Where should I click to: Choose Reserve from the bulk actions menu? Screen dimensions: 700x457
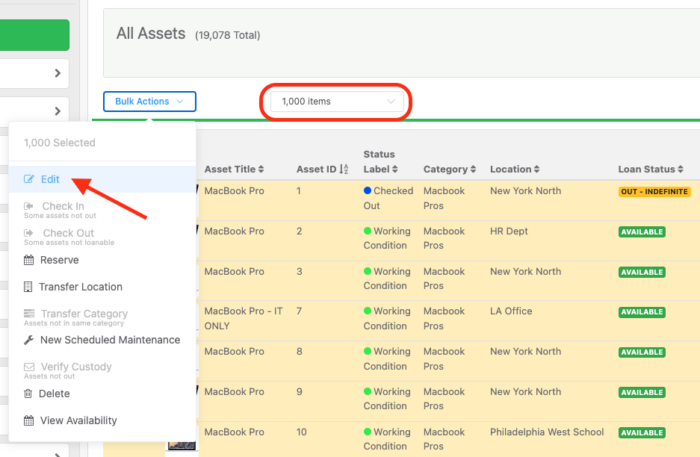(x=102, y=260)
